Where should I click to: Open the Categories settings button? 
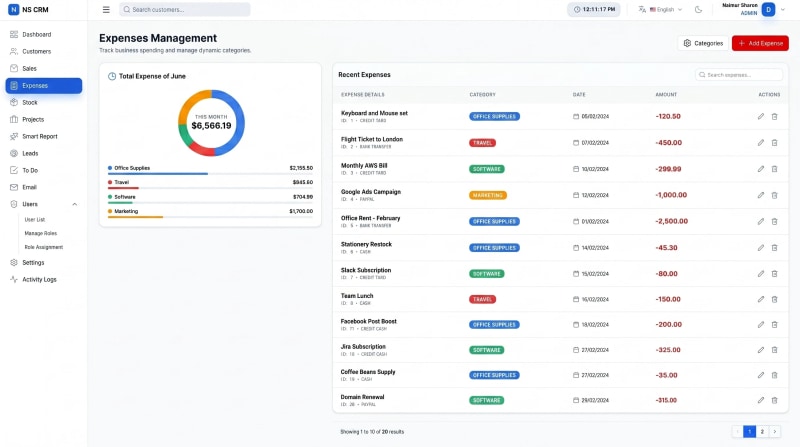[703, 43]
